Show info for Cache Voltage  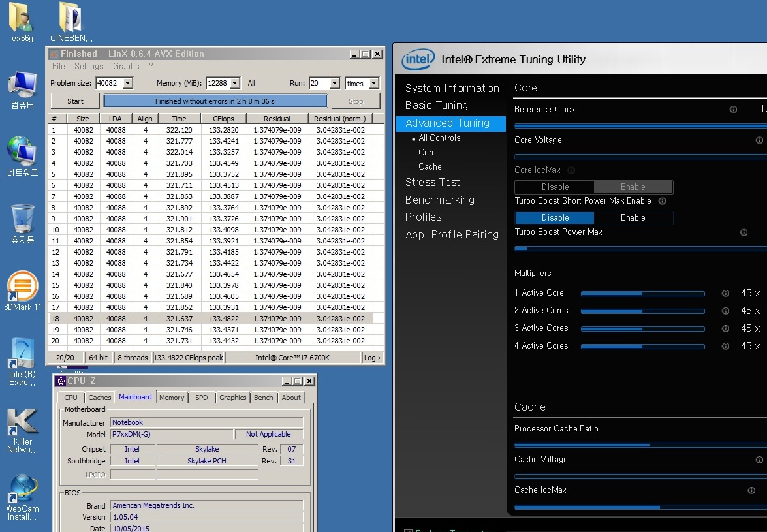[759, 460]
